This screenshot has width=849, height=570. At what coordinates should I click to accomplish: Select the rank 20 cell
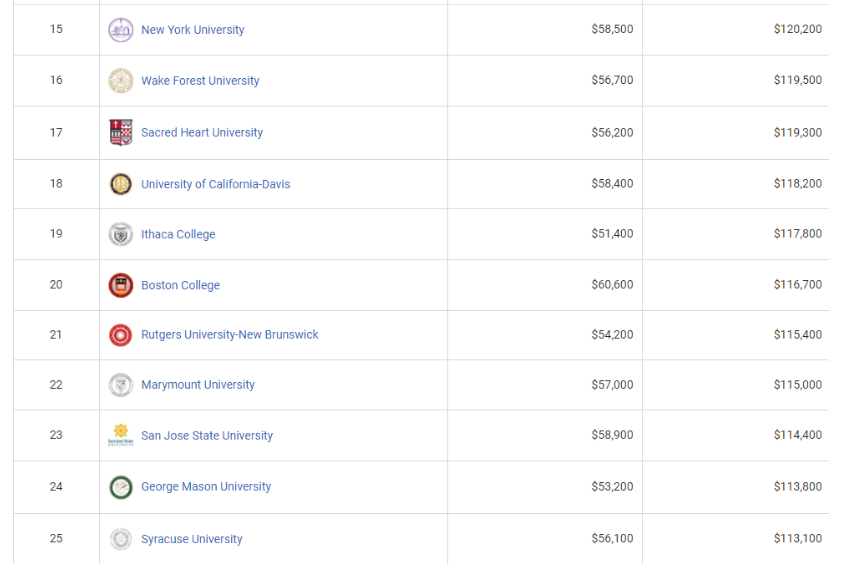coord(56,285)
